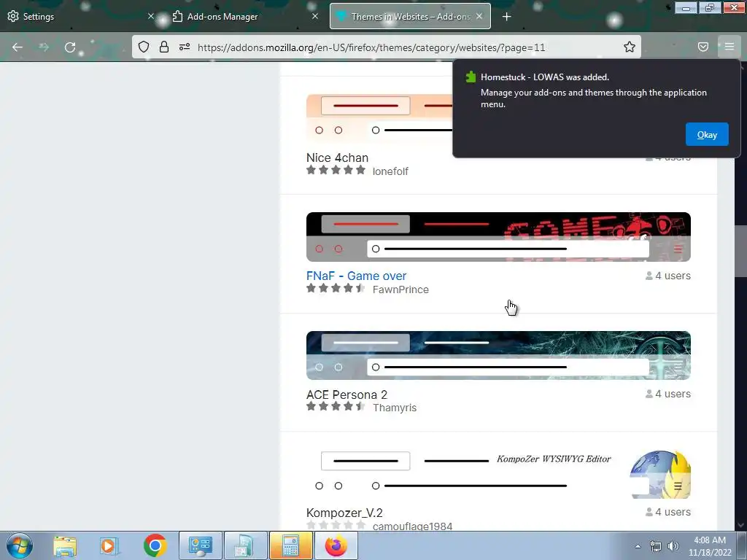Click the Nice 4chan theme preview

[x=379, y=118]
